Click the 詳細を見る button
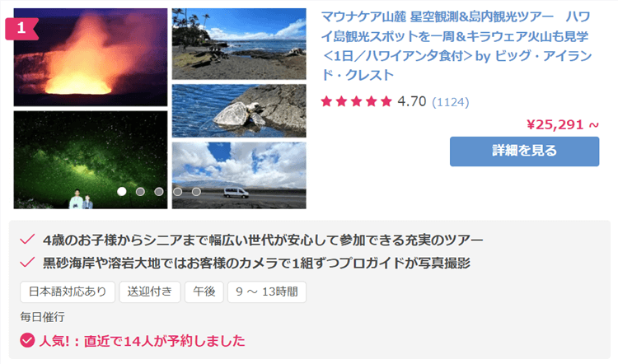The image size is (618, 364). 524,152
